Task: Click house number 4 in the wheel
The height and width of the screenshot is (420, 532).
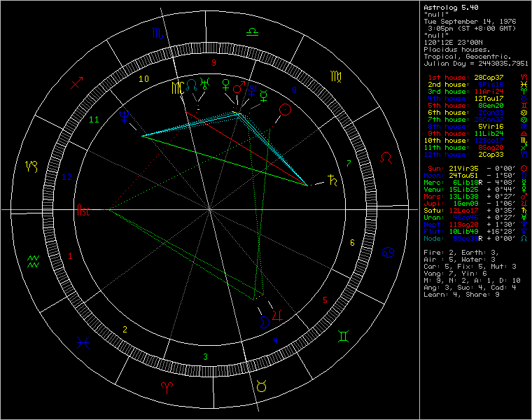Action: [275, 340]
